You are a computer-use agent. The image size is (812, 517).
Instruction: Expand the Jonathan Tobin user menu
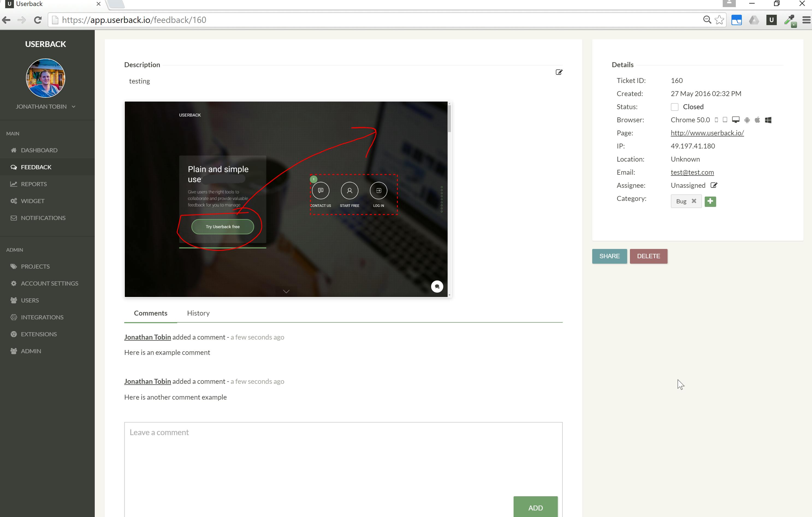click(46, 106)
